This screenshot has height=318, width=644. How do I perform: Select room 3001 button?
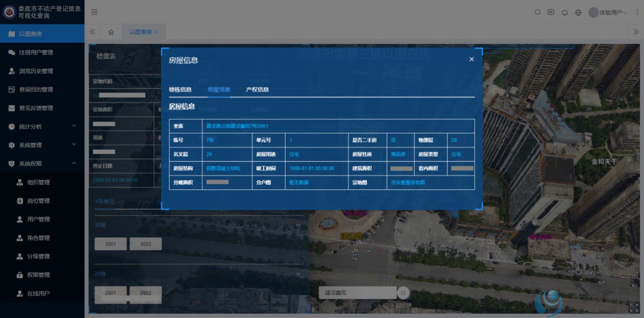click(110, 244)
